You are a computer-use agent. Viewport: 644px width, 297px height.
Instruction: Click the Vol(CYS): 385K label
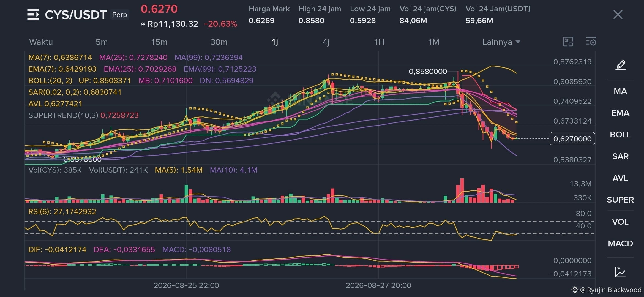click(x=55, y=170)
